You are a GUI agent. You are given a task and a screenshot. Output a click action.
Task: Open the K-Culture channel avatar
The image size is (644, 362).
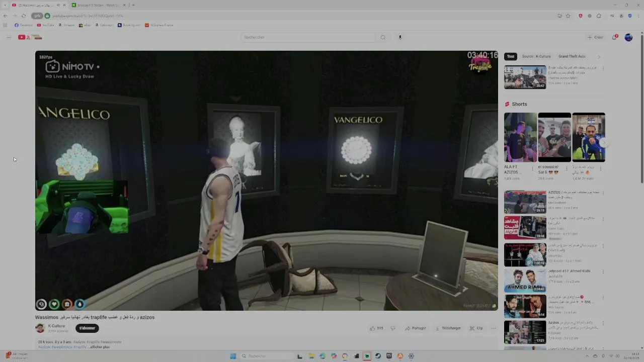pyautogui.click(x=40, y=328)
